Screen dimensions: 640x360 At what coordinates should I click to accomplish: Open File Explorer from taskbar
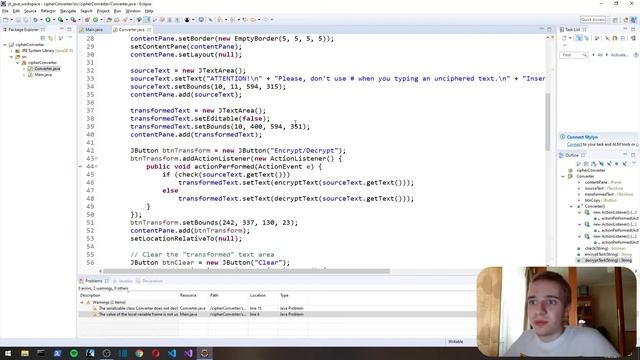pos(25,353)
